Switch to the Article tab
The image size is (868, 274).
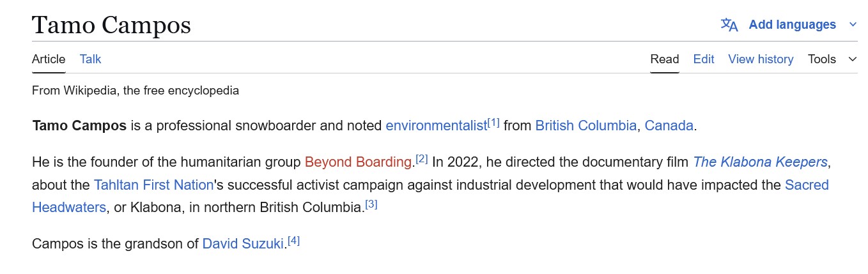(49, 59)
